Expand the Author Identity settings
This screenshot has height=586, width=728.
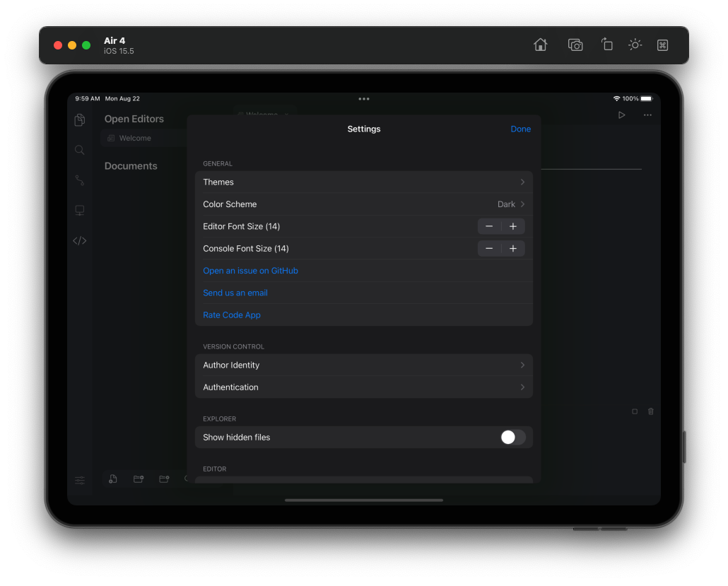(363, 365)
